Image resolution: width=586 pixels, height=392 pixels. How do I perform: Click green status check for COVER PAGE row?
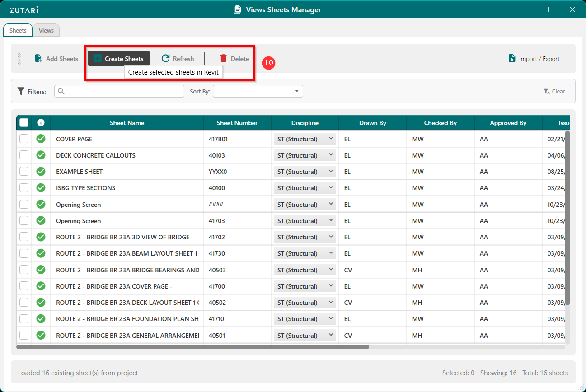(x=41, y=139)
